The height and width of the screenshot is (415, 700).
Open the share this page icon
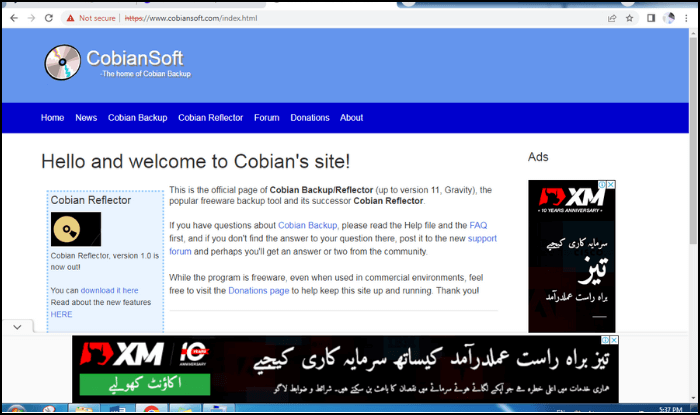point(612,18)
